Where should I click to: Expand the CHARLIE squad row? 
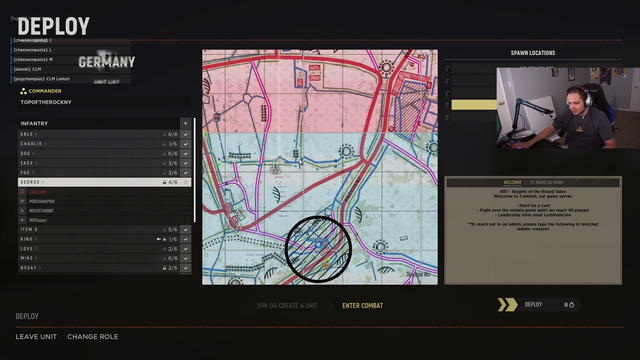tap(99, 144)
